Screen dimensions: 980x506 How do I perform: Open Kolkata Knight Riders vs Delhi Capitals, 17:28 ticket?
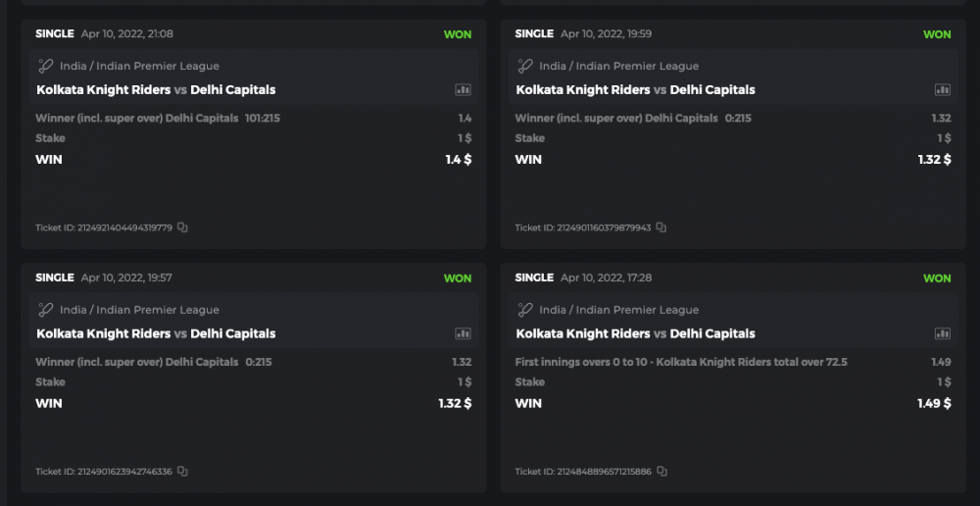click(x=635, y=333)
